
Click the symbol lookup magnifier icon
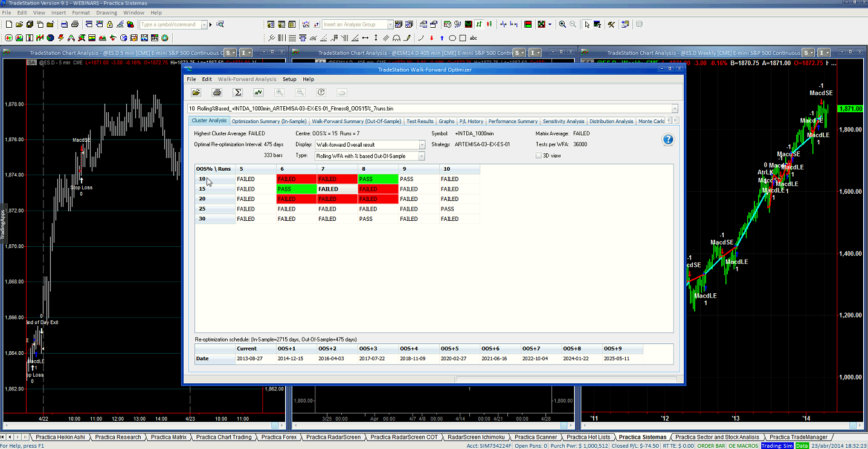pos(220,24)
